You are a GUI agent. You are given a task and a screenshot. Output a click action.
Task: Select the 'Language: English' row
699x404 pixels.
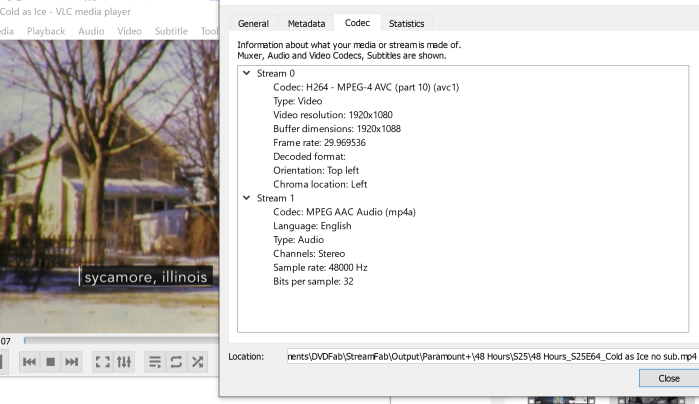(312, 226)
